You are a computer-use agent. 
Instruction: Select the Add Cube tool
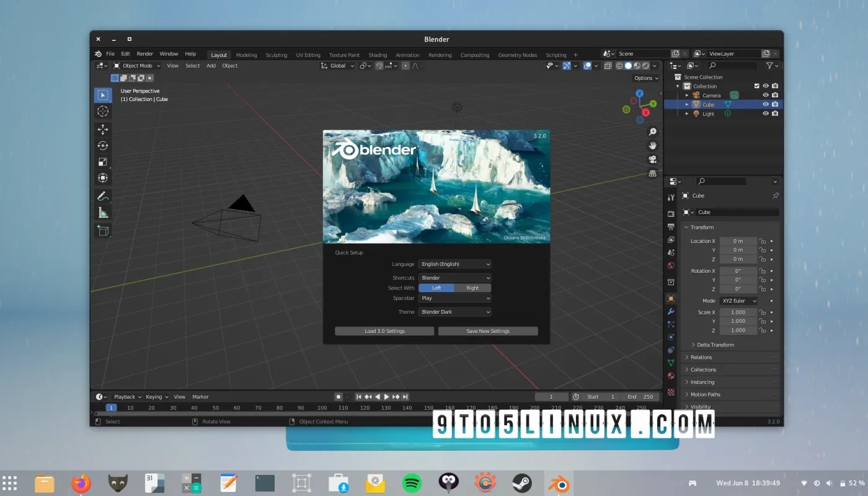pos(103,231)
